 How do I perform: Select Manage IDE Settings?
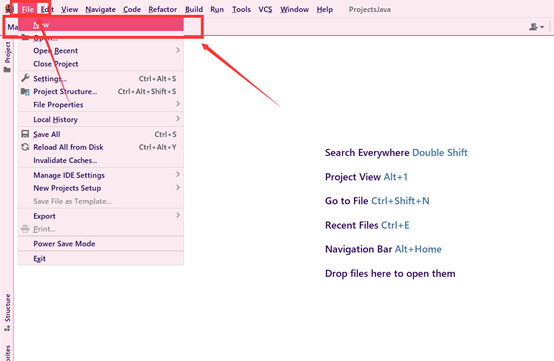point(101,175)
